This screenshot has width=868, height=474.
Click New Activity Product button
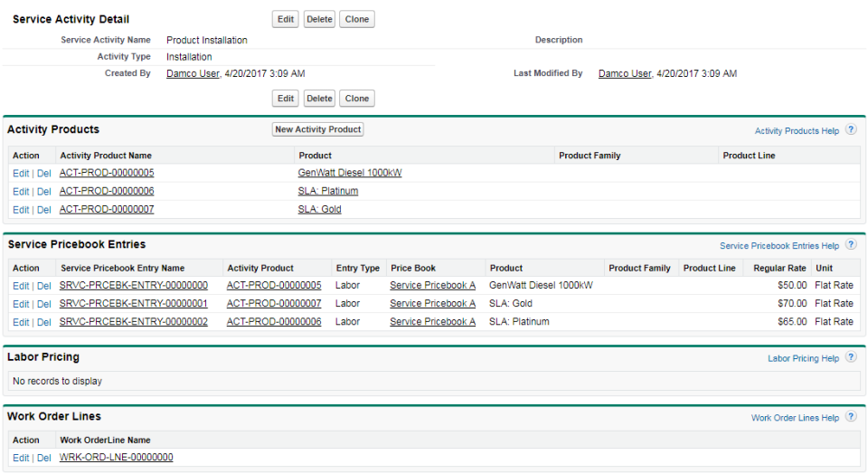point(317,129)
